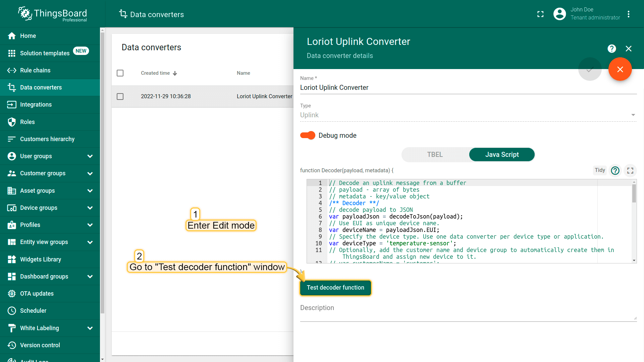Open converter details help icon
This screenshot has height=362, width=644.
[612, 49]
